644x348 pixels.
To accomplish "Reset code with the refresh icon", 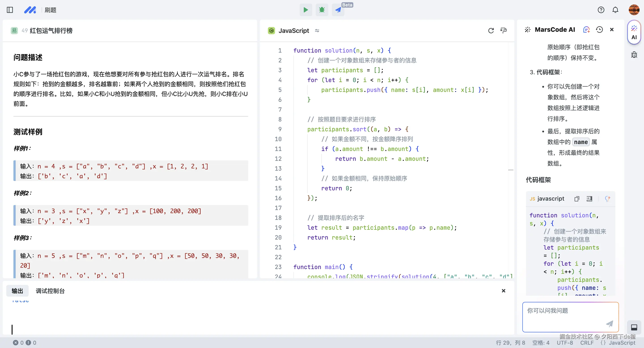I will click(491, 30).
